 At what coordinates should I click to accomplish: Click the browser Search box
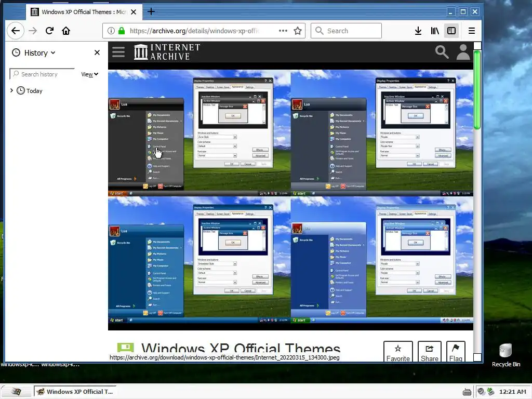coord(346,31)
